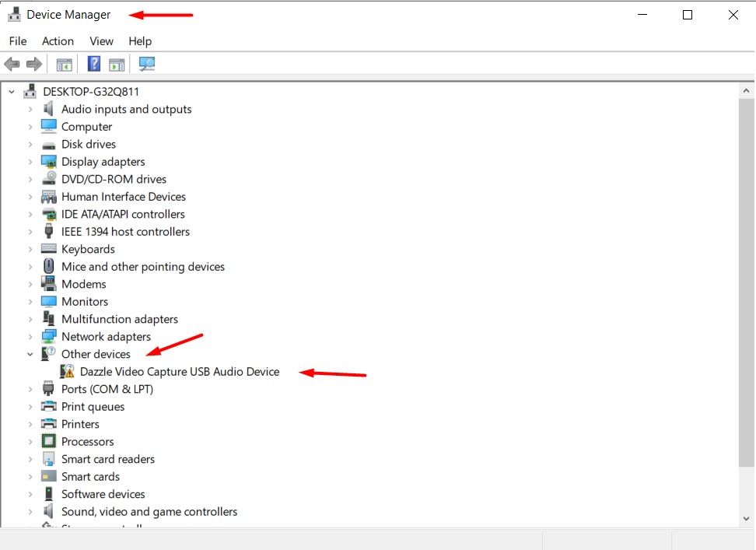Click the warning icon beside Dazzle Video Capture
This screenshot has width=756, height=550.
coord(67,371)
